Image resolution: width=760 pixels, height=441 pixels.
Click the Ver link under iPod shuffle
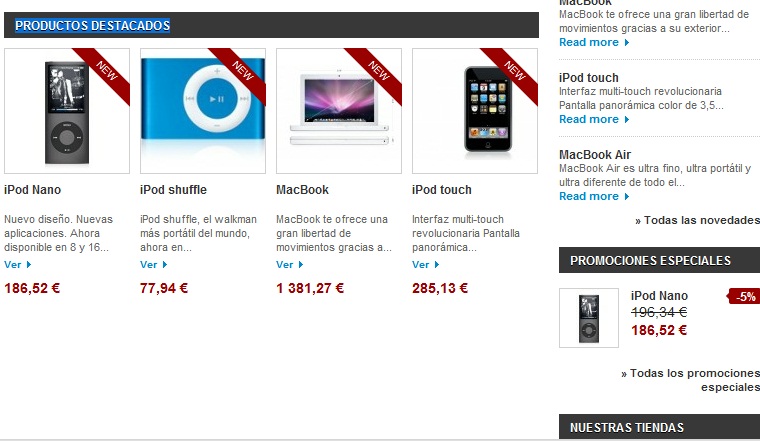coord(154,265)
